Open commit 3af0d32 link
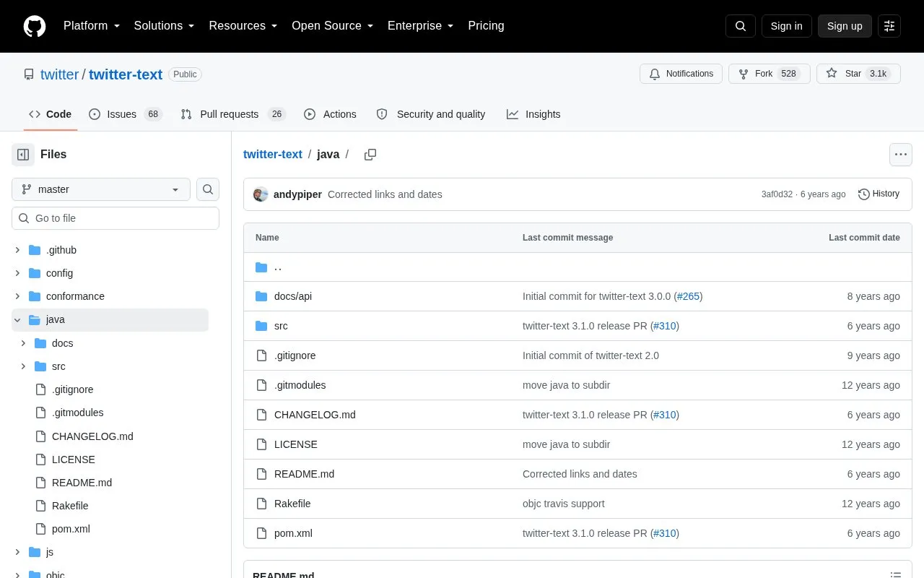This screenshot has width=924, height=578. pos(777,194)
